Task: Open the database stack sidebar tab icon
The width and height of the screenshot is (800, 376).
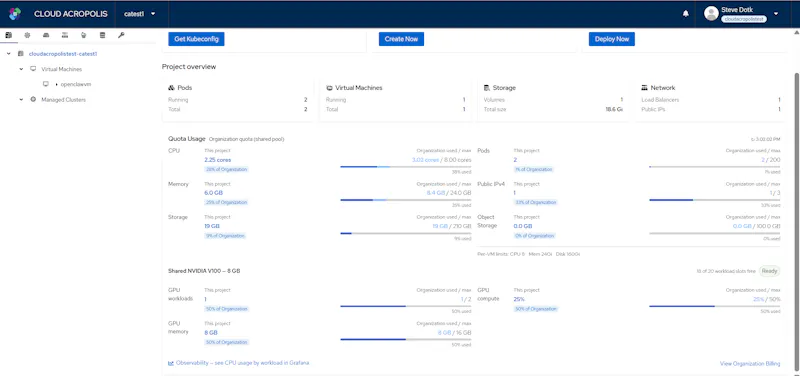Action: pos(102,35)
